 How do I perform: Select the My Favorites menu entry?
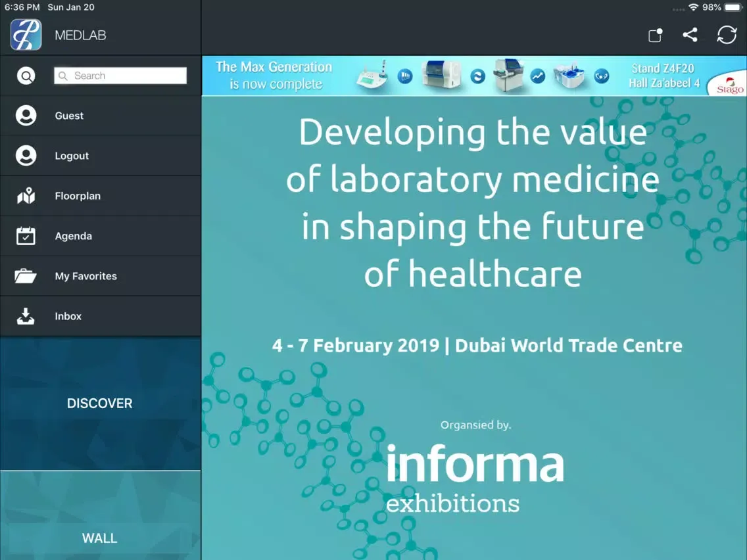[85, 276]
